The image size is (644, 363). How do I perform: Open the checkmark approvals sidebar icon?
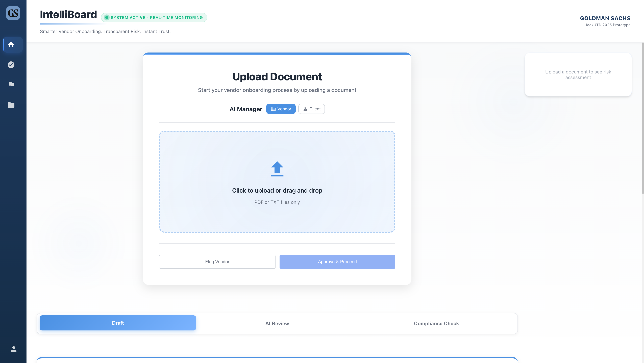coord(11,65)
